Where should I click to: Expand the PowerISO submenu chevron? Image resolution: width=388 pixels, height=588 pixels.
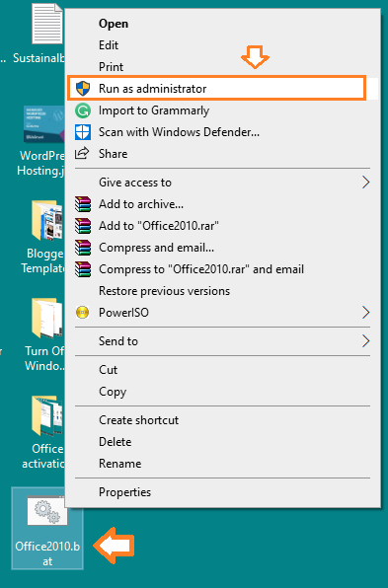(366, 313)
